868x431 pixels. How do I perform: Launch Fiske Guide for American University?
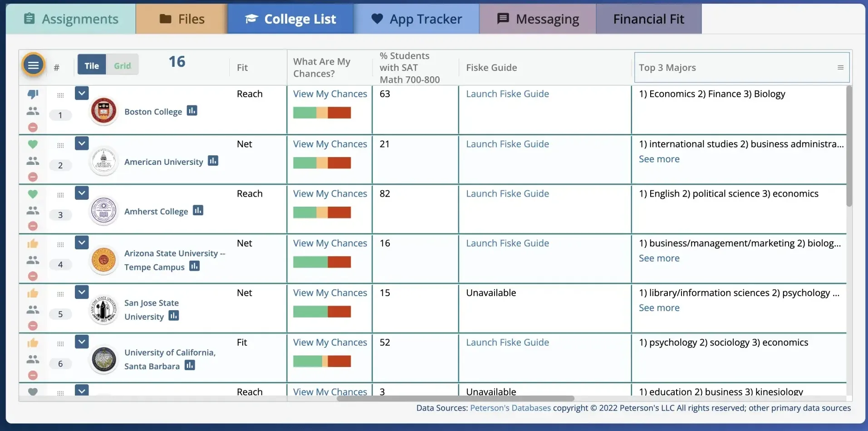507,144
